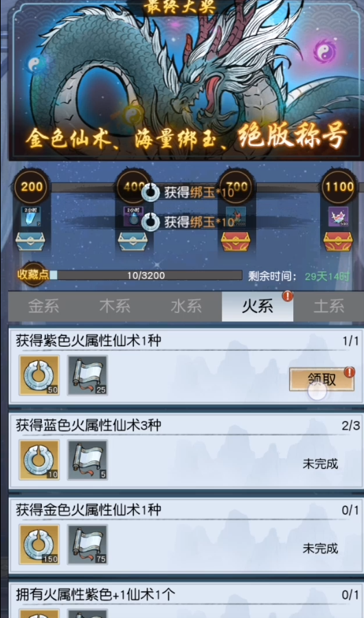The width and height of the screenshot is (364, 618).
Task: Tap the scroll reward showing 25
Action: tap(87, 375)
